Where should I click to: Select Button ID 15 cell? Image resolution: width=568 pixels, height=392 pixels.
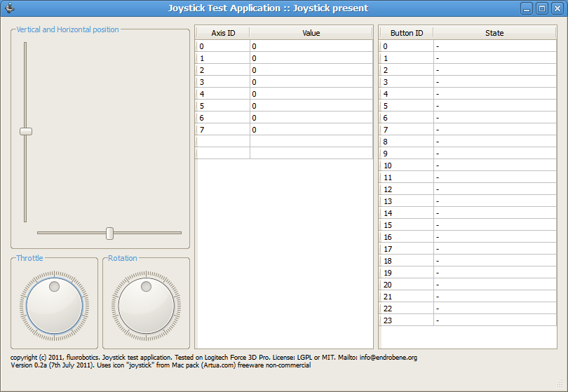coord(407,225)
